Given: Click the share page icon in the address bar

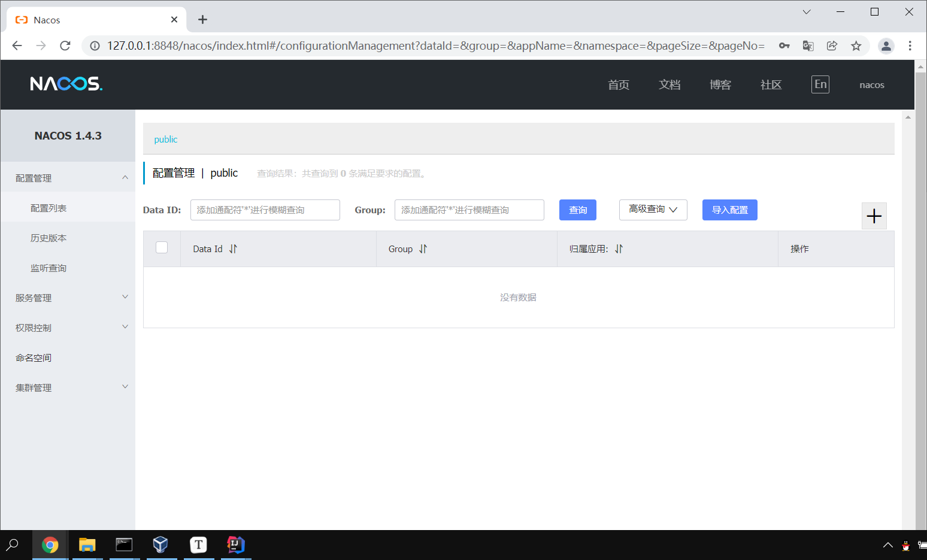Looking at the screenshot, I should click(x=832, y=46).
